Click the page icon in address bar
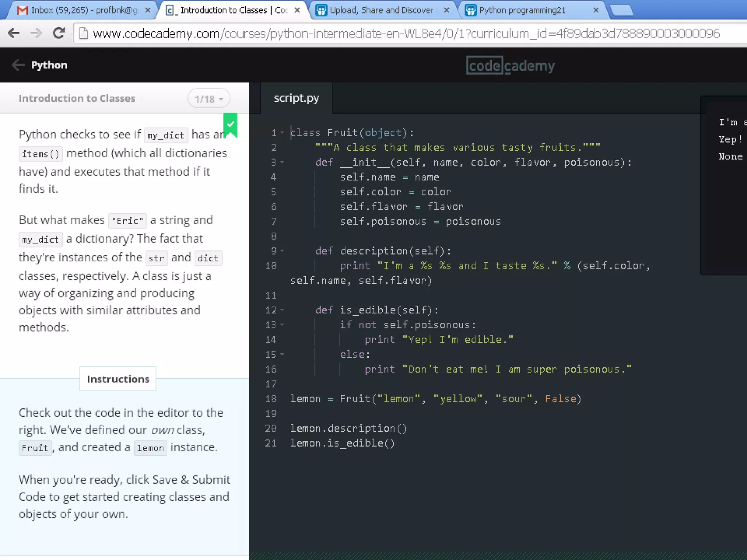747x560 pixels. [84, 34]
